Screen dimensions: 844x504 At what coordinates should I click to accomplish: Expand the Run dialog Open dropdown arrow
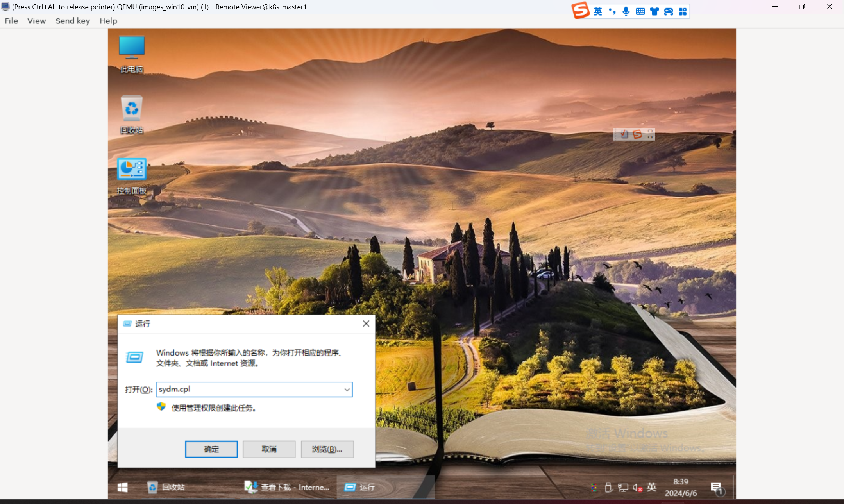[347, 390]
